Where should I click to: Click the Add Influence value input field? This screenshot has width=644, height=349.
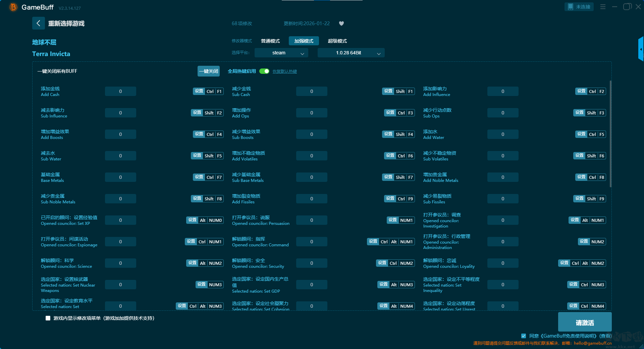click(502, 91)
